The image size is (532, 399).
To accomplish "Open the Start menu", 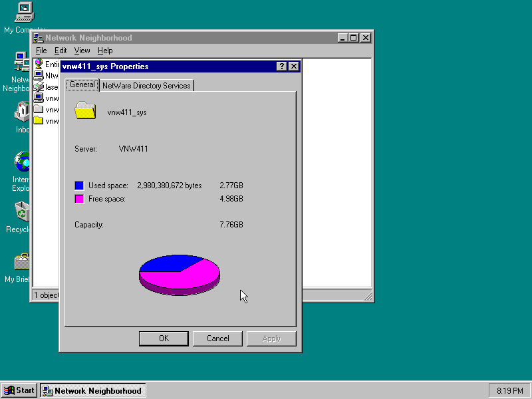I will click(20, 390).
